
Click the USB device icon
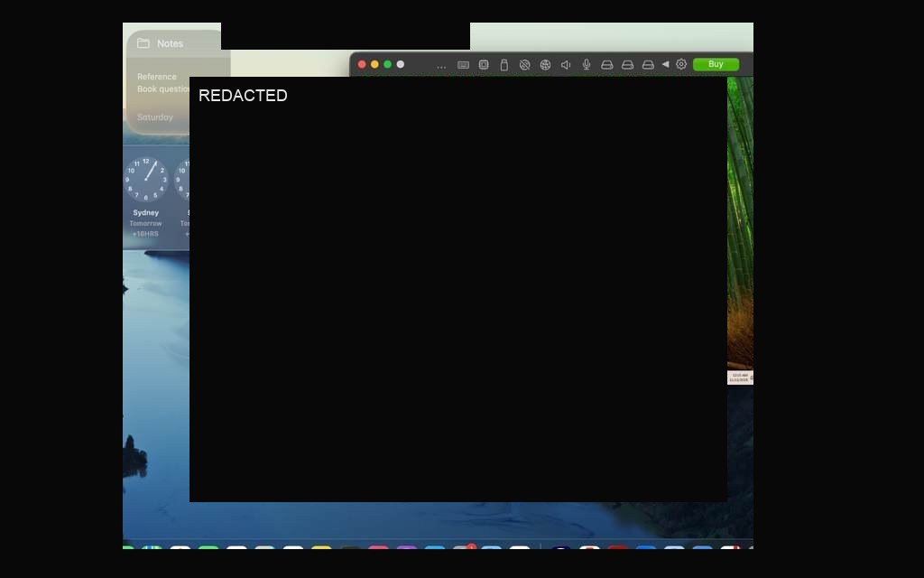click(x=504, y=65)
